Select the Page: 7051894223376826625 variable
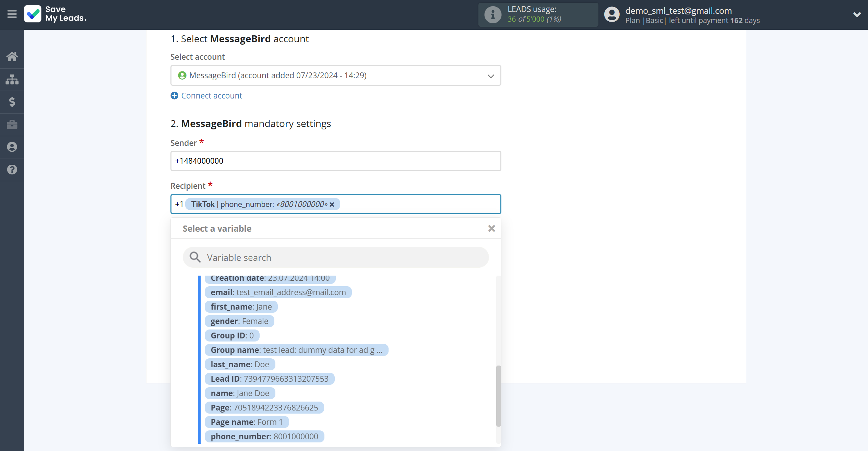The image size is (868, 451). click(x=264, y=408)
